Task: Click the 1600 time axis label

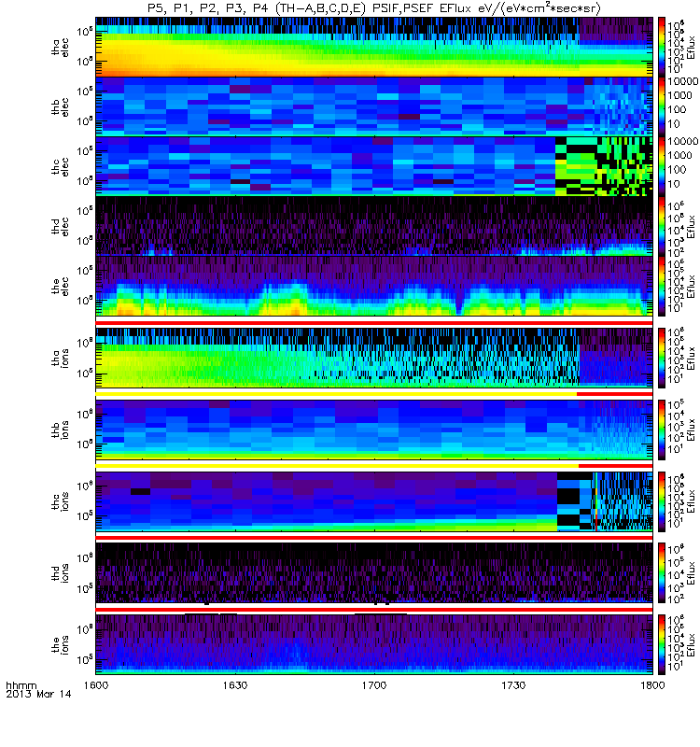Action: pyautogui.click(x=96, y=685)
